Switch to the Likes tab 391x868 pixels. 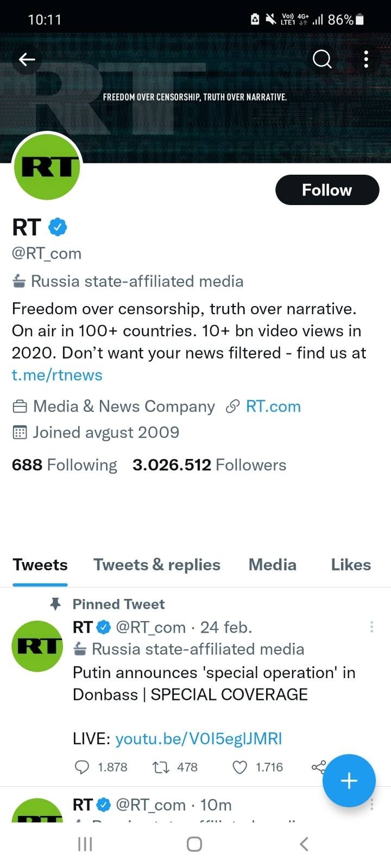[x=350, y=565]
